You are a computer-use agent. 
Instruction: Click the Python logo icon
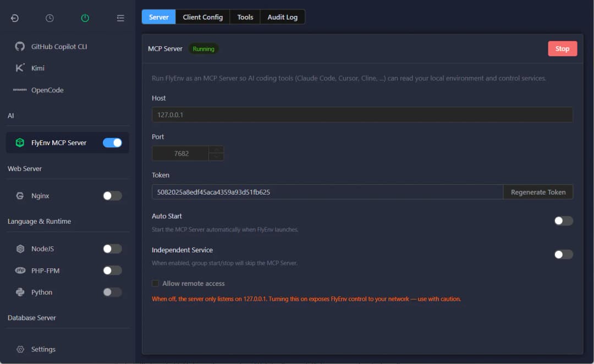[20, 292]
